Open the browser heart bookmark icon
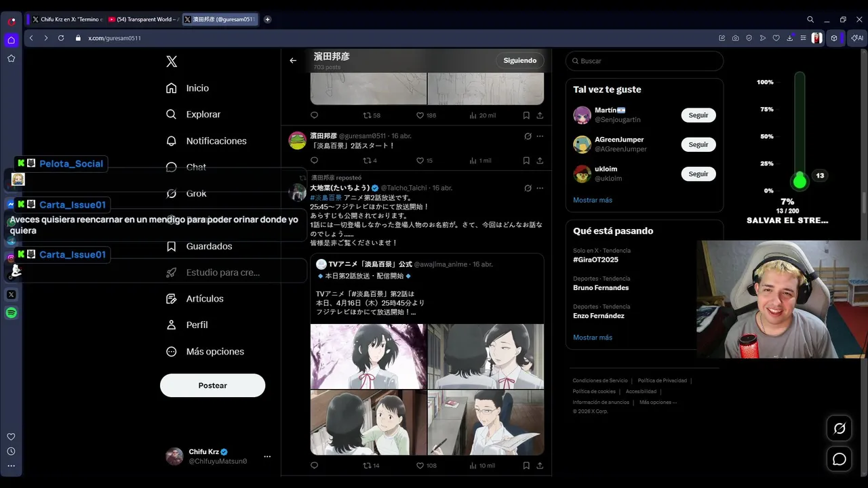Viewport: 868px width, 488px height. (776, 38)
